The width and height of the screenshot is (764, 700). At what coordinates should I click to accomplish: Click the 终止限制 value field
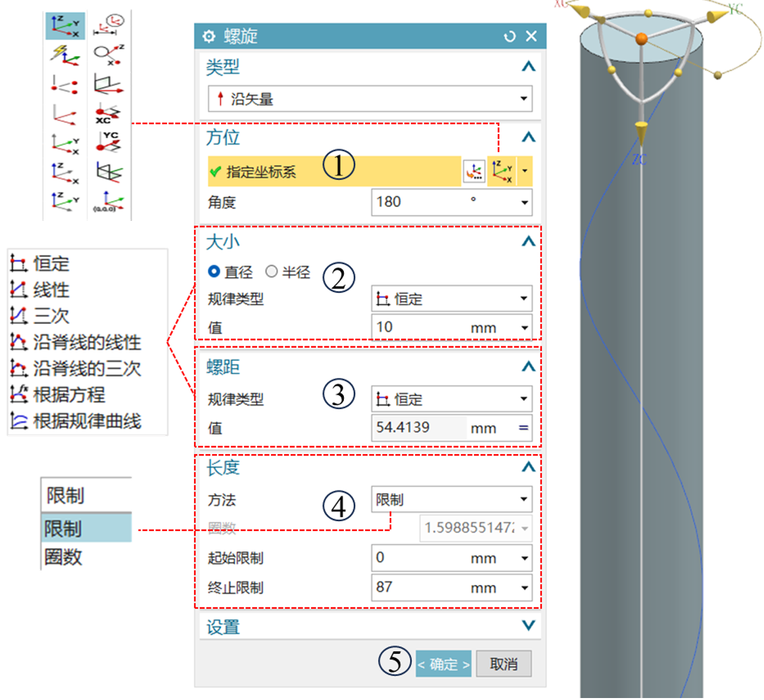tap(452, 588)
